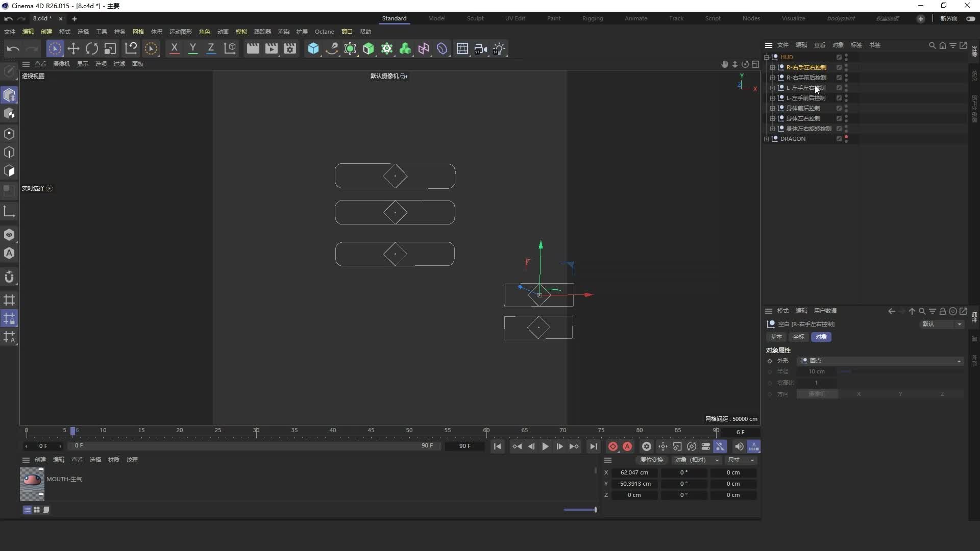Open the 对象 (相对) coordinate dropdown
980x551 pixels.
pyautogui.click(x=697, y=460)
